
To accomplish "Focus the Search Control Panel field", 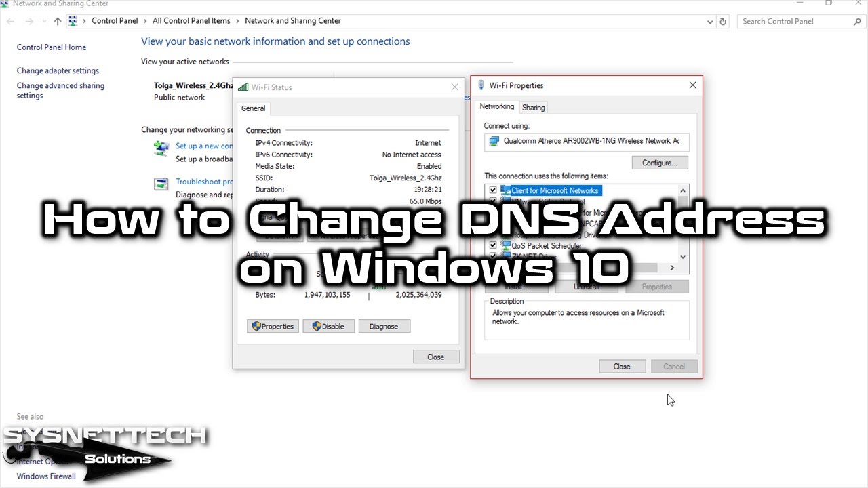I will tap(802, 21).
